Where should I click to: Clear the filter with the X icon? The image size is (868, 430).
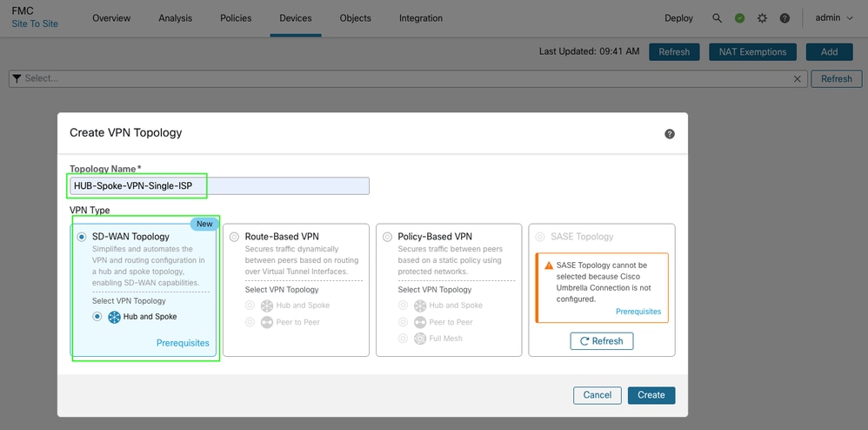798,78
